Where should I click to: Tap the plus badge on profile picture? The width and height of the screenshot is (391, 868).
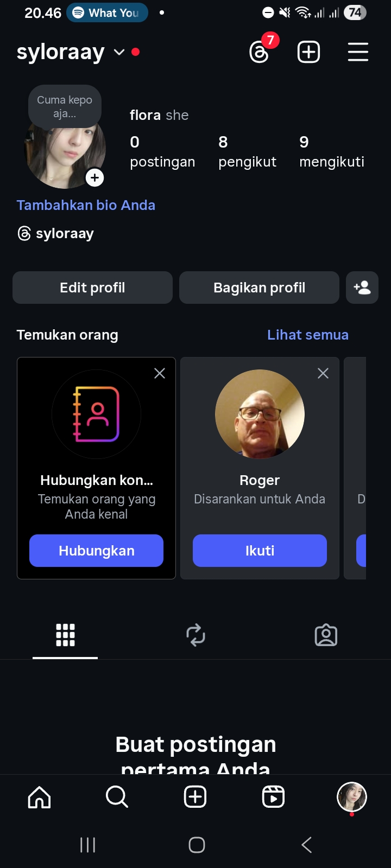click(95, 177)
